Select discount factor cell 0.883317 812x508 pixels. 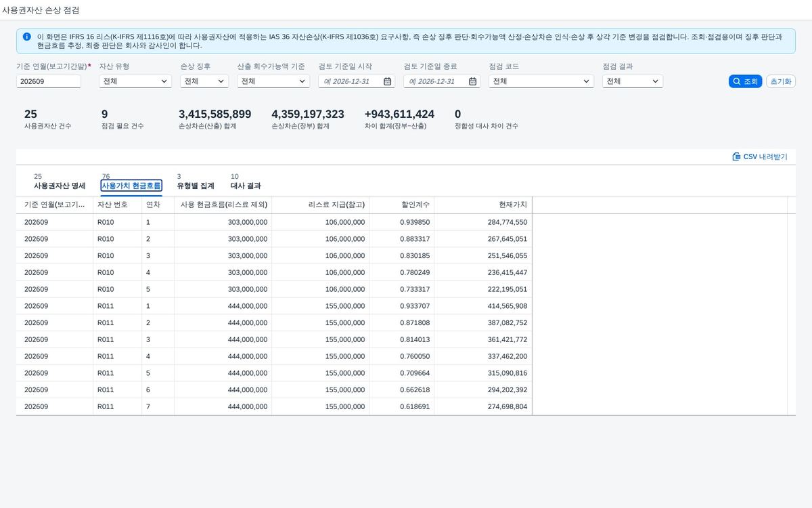pyautogui.click(x=414, y=239)
